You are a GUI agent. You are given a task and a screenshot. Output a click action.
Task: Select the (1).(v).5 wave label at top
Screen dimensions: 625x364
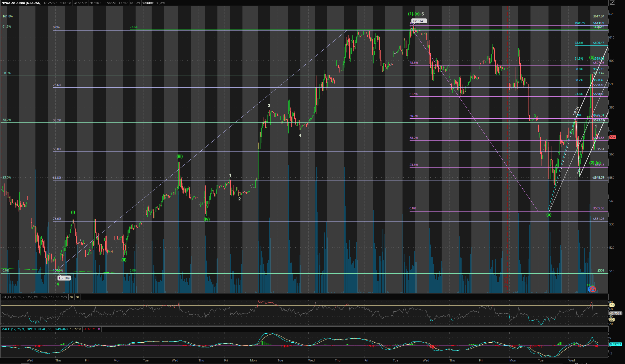(x=416, y=14)
